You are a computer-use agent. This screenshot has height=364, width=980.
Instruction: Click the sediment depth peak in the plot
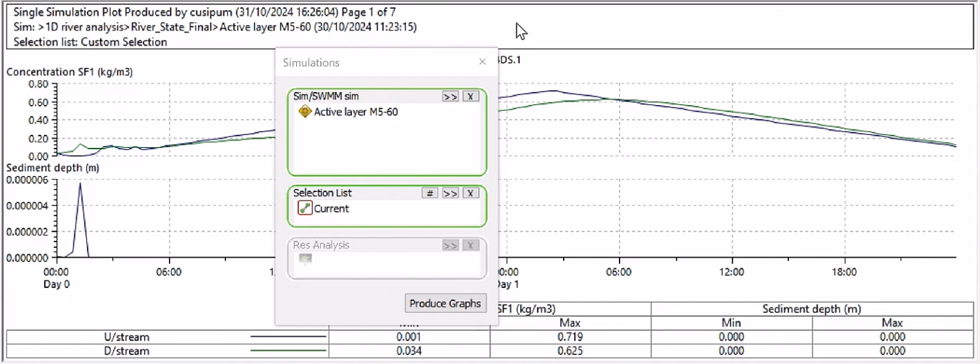click(80, 184)
